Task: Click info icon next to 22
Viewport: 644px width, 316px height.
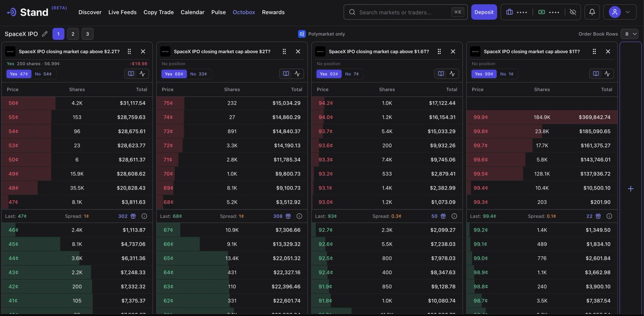Action: 609,216
